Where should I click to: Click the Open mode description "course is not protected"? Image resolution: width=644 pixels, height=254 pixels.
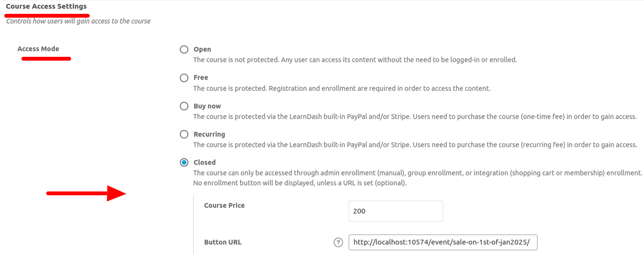[x=355, y=60]
